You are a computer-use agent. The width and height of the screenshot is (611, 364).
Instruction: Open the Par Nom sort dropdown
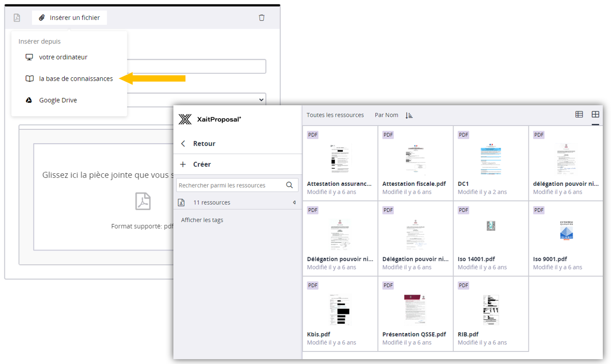pyautogui.click(x=386, y=115)
